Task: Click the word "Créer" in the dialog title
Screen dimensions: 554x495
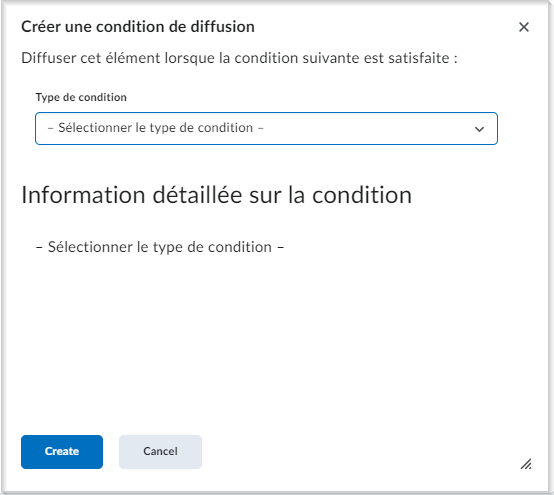Action: 41,27
